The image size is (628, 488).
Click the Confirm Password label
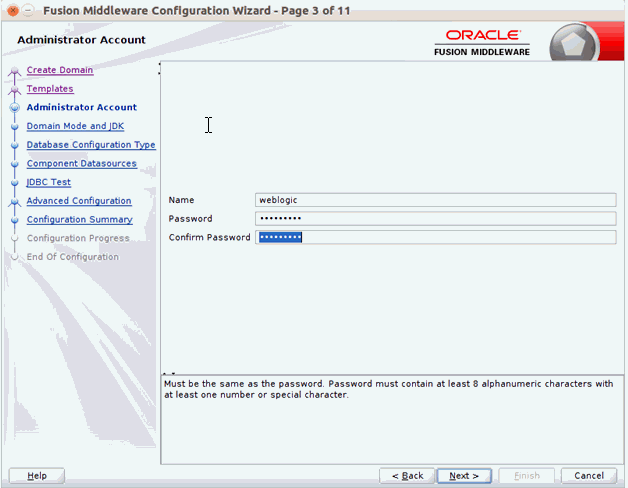click(x=209, y=237)
